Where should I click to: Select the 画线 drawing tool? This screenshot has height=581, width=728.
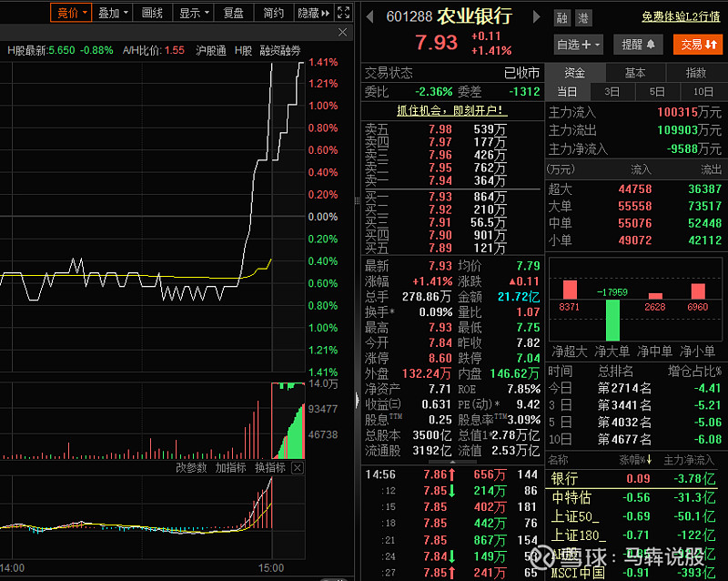coord(152,13)
